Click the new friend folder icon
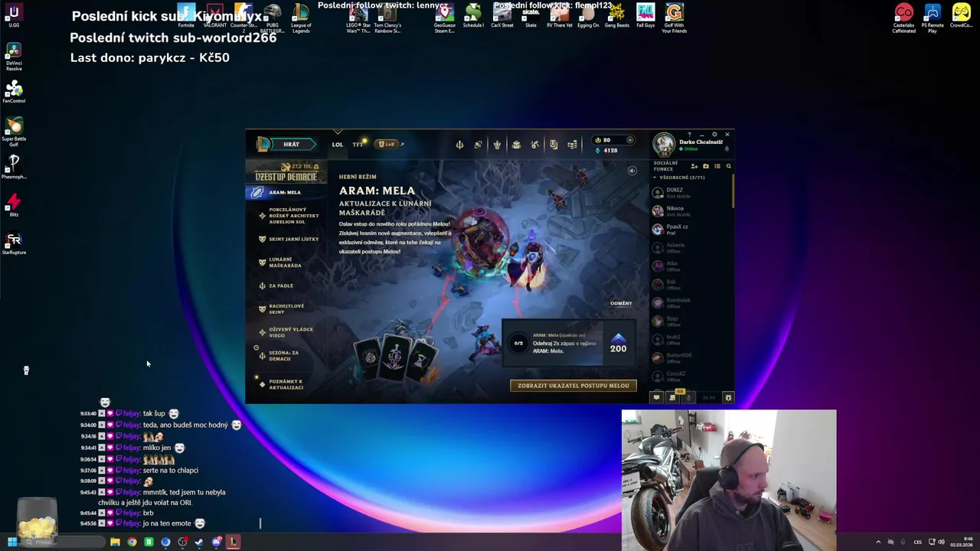The height and width of the screenshot is (551, 980). point(706,166)
